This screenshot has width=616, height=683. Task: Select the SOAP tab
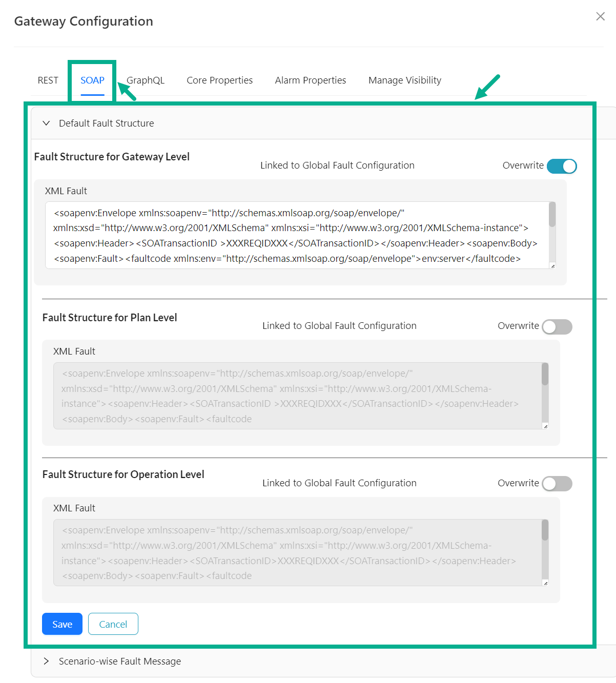[x=92, y=80]
